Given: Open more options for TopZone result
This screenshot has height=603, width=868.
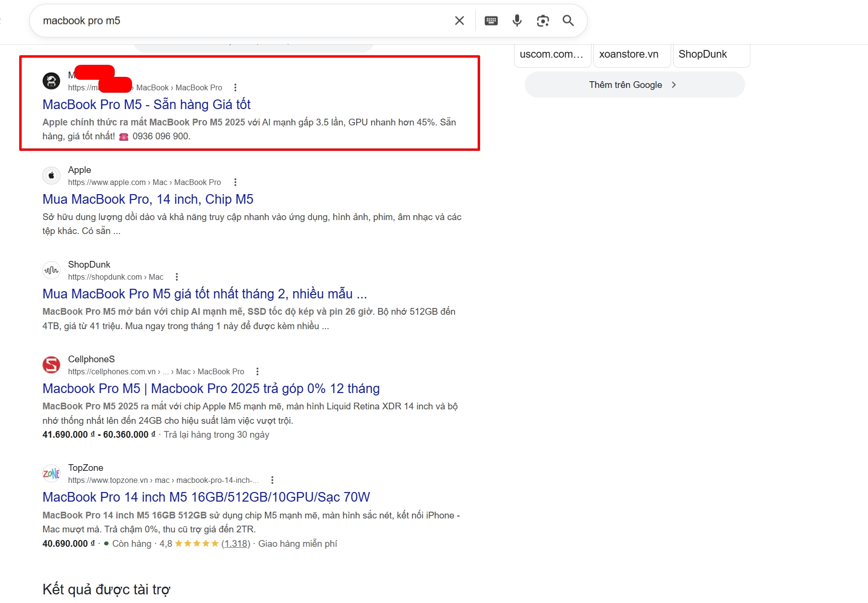Looking at the screenshot, I should (x=272, y=480).
